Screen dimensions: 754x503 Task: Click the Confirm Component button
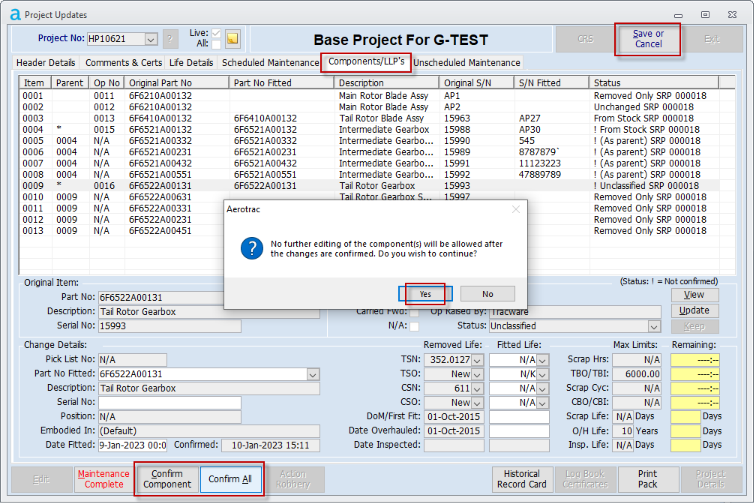167,479
